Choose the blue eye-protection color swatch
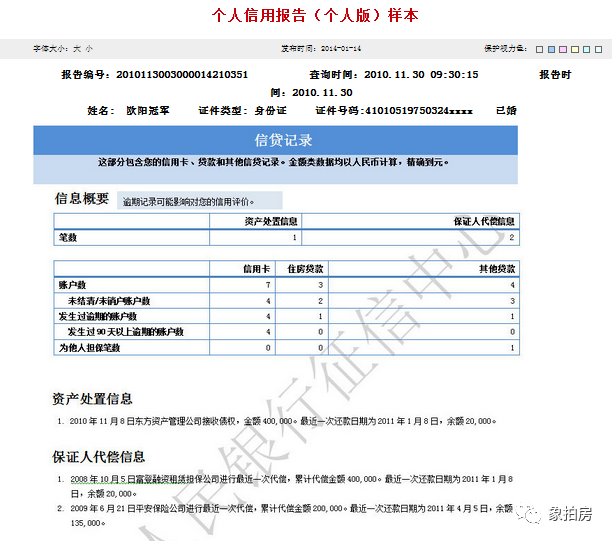The image size is (612, 541). 551,50
